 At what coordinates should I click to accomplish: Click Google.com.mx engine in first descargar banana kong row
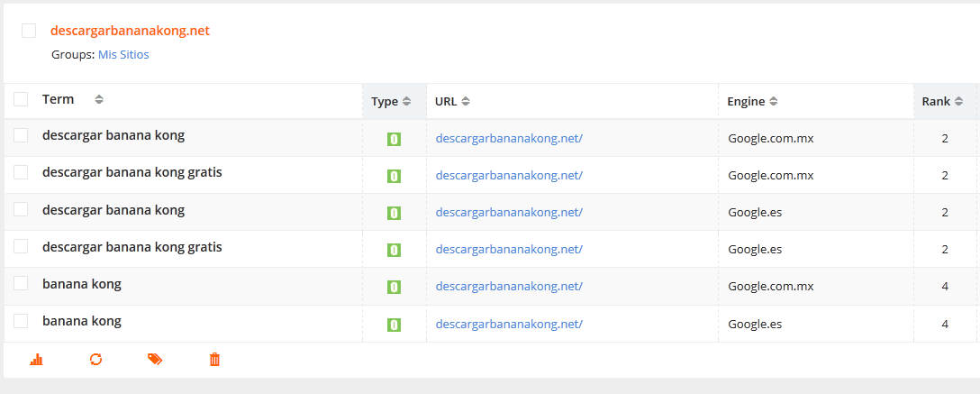[x=771, y=138]
